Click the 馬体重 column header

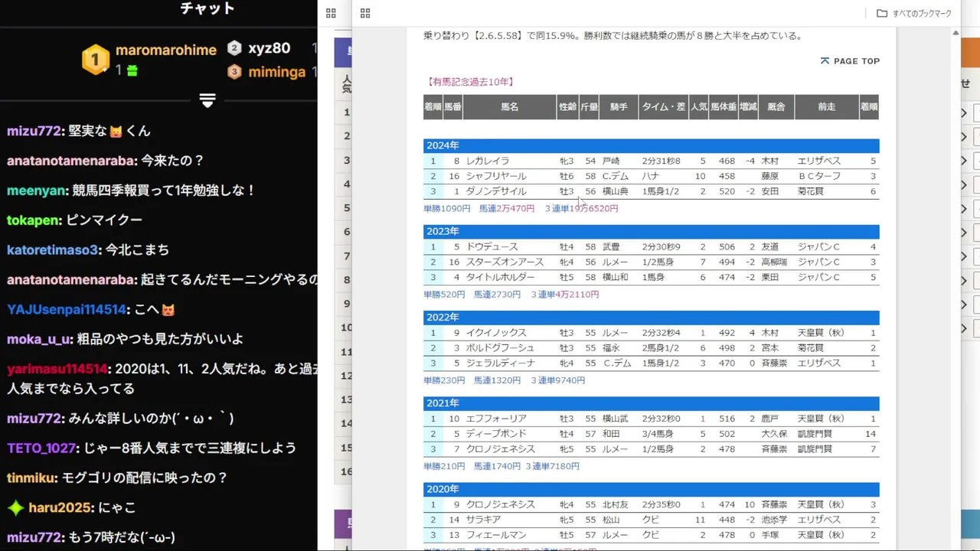724,107
